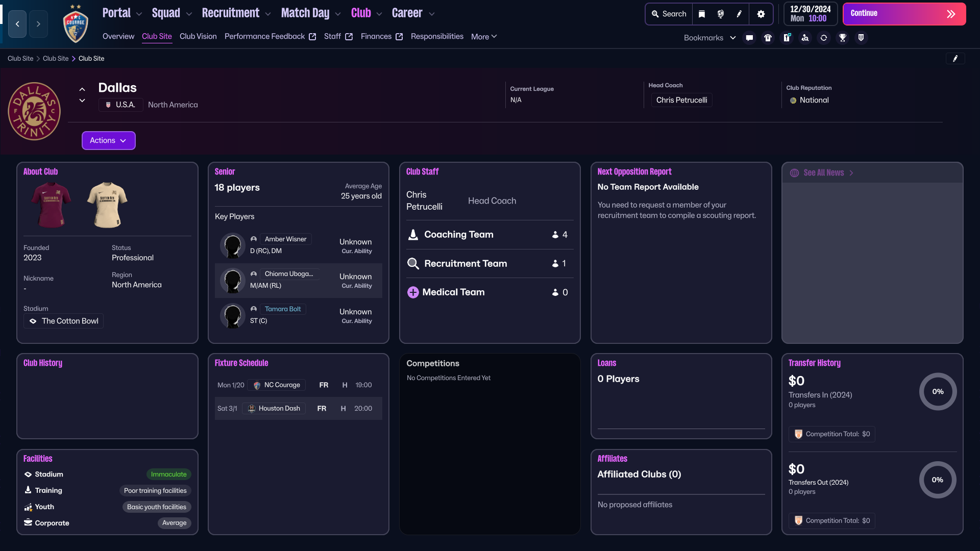
Task: Click the pencil edit icon below Continue
Action: 955,59
